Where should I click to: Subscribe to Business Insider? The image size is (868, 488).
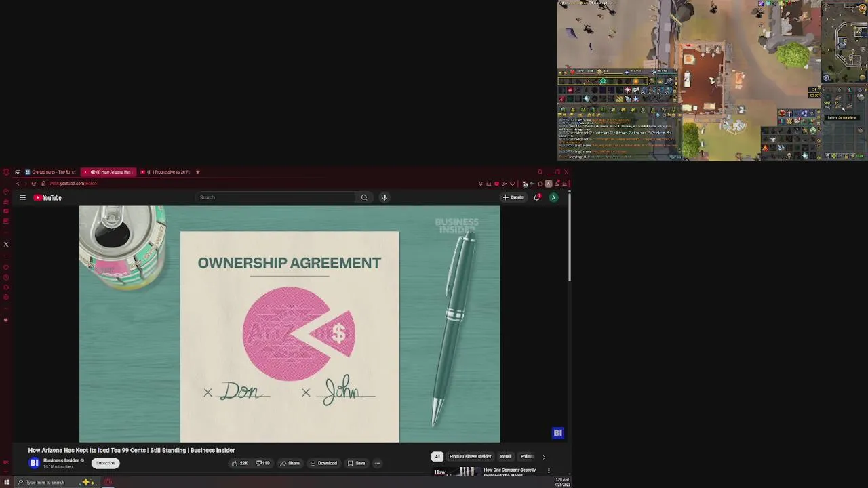point(106,463)
